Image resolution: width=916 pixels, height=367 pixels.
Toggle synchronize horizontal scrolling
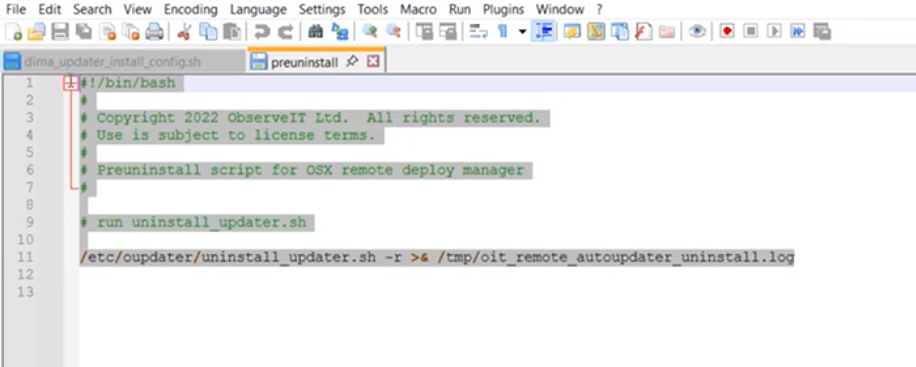(447, 32)
